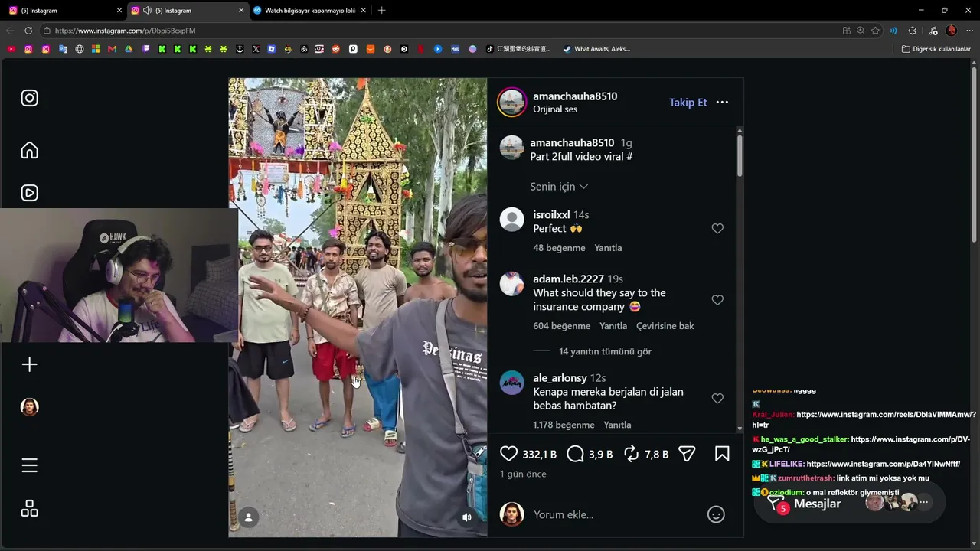980x551 pixels.
Task: Switch to the Watch bilgisayar kapanmayıp tab
Action: pyautogui.click(x=309, y=11)
